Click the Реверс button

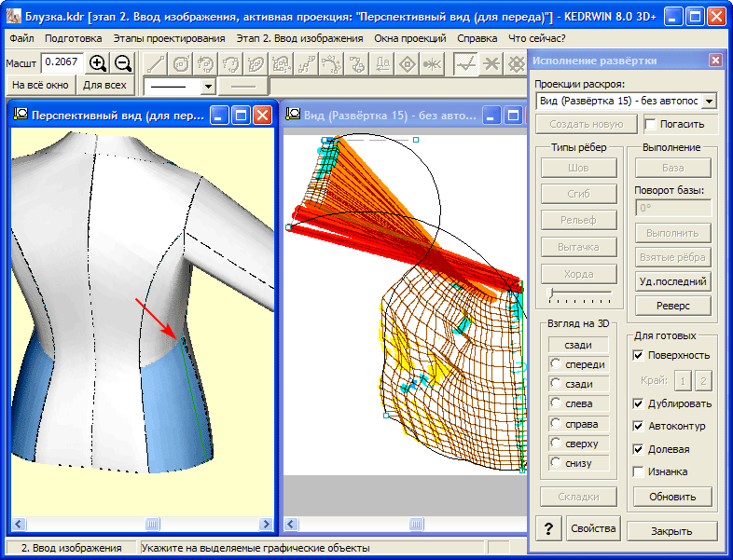tap(672, 306)
